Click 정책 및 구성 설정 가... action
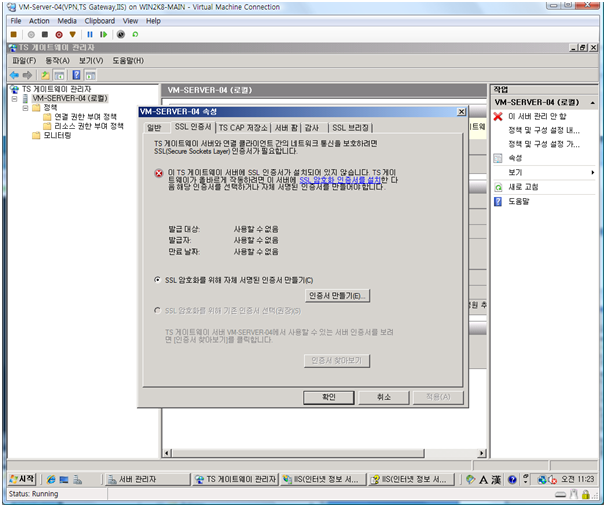Image resolution: width=606 pixels, height=507 pixels. [544, 145]
